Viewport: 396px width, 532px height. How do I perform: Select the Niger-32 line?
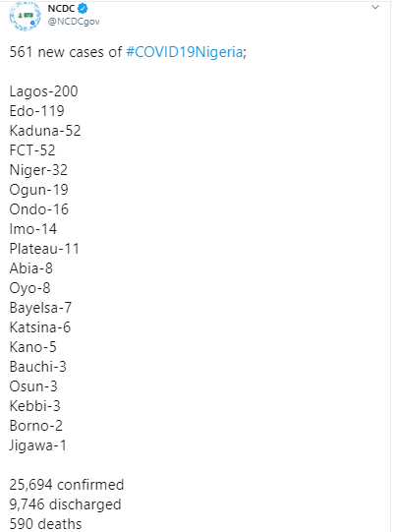coord(38,170)
